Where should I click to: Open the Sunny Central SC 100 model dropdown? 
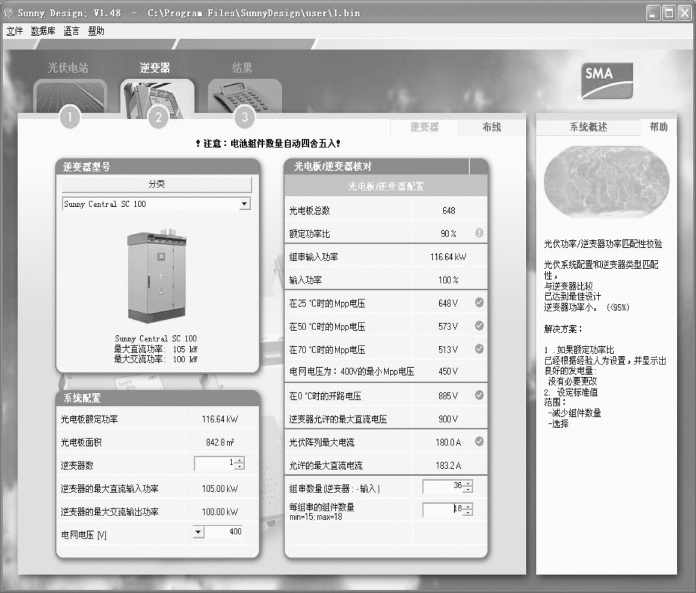(x=245, y=204)
